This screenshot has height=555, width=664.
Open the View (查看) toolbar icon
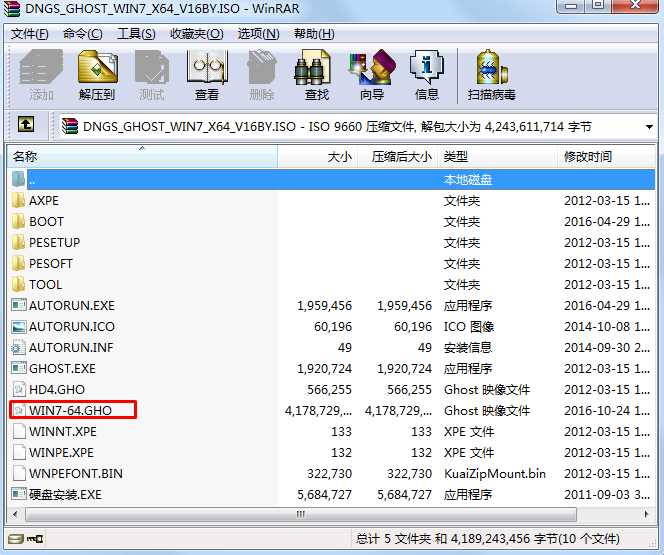coord(207,75)
